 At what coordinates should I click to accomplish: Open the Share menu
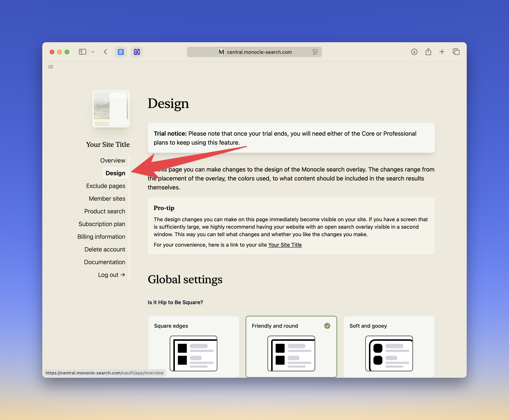(428, 52)
